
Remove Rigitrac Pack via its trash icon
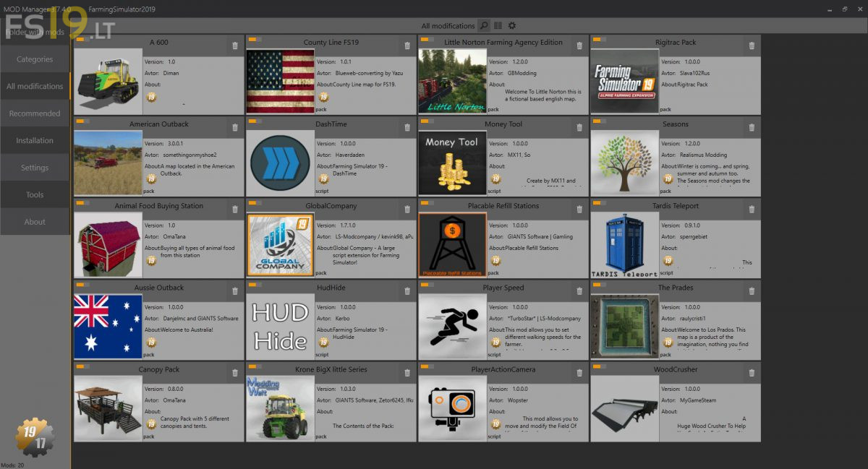tap(752, 46)
